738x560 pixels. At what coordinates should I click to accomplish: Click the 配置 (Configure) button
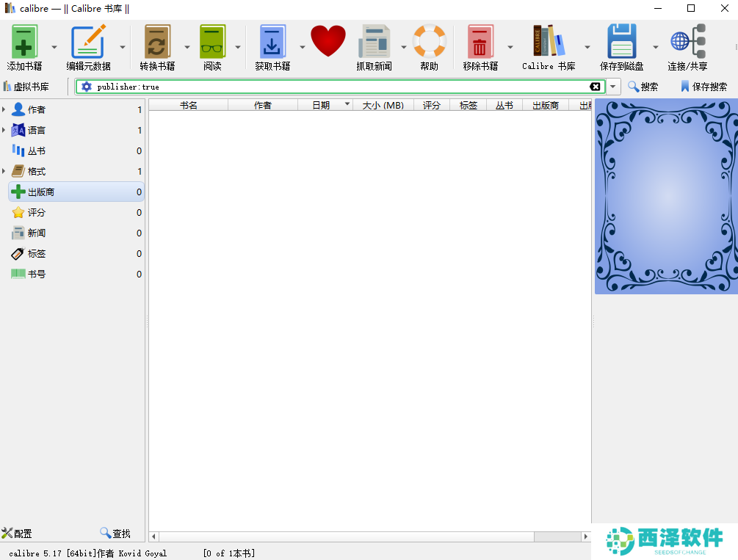(x=17, y=533)
